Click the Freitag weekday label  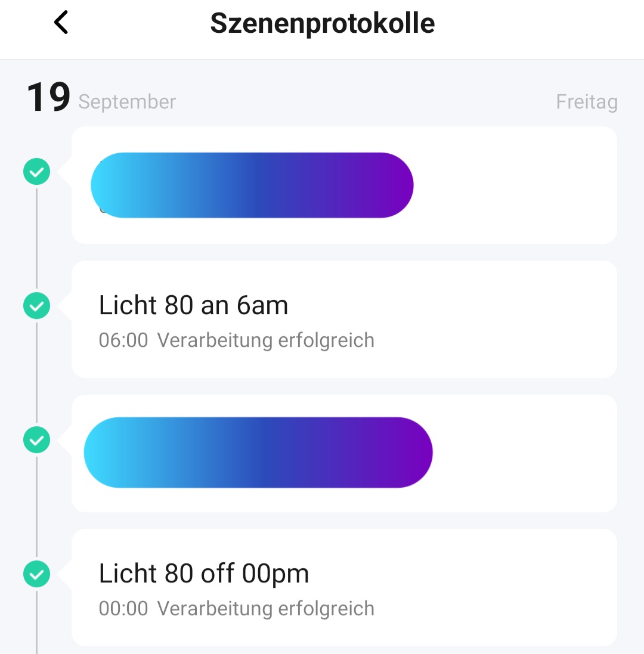pos(587,102)
